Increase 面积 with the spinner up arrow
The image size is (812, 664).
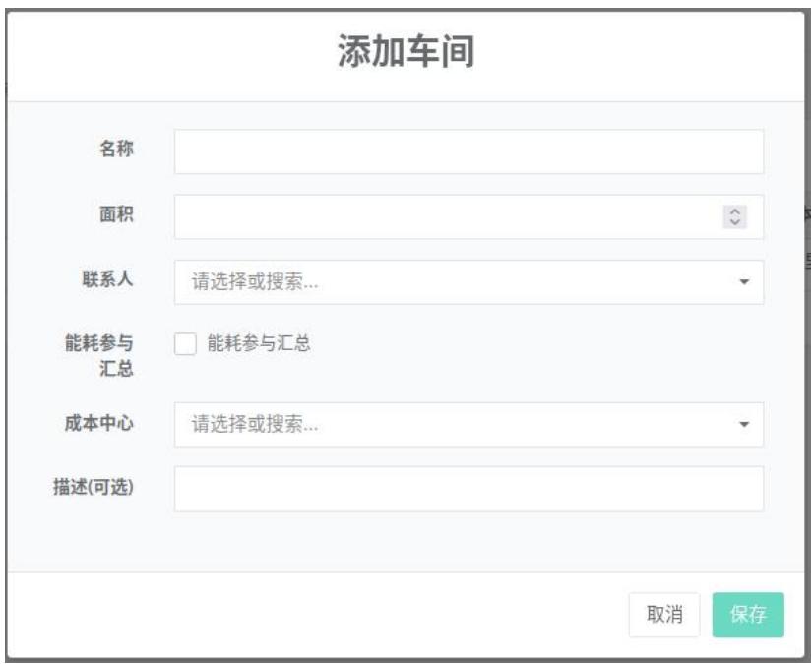click(735, 211)
